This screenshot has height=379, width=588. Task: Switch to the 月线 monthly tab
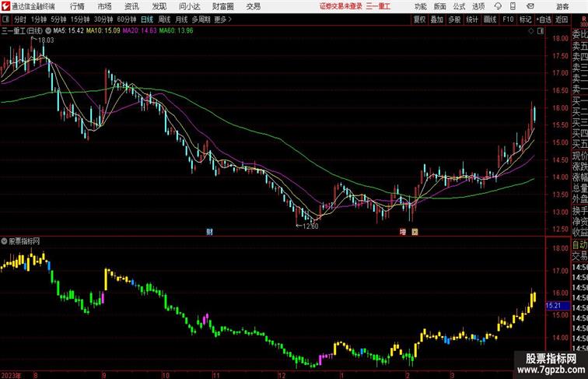181,19
